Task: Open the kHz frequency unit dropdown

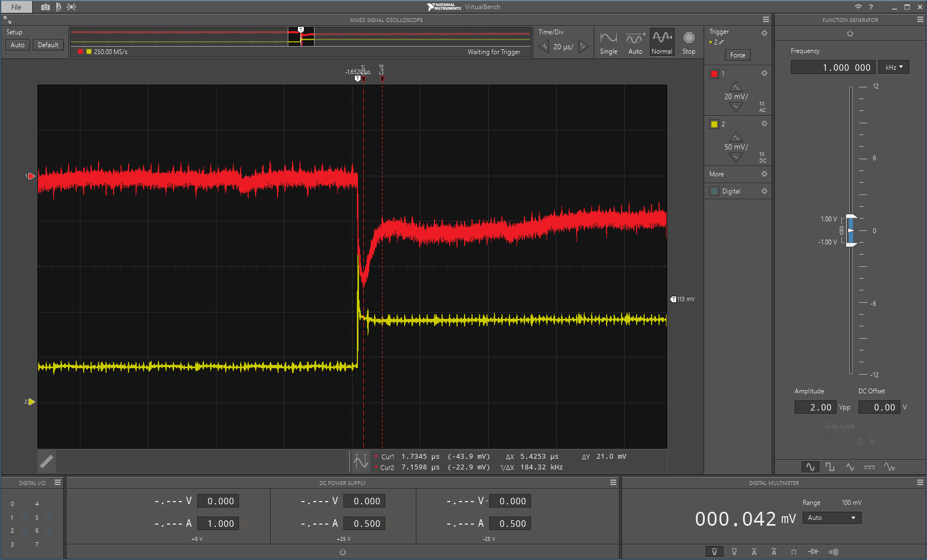Action: pos(894,67)
